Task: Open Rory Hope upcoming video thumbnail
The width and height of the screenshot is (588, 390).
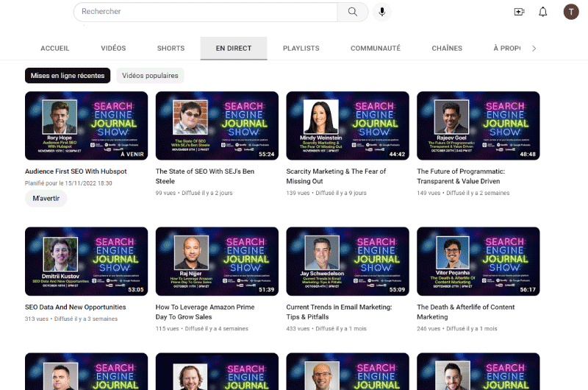Action: click(86, 126)
